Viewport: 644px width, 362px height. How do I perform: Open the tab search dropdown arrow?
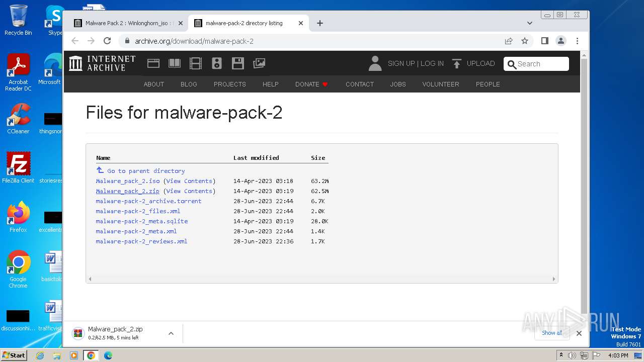pyautogui.click(x=530, y=23)
